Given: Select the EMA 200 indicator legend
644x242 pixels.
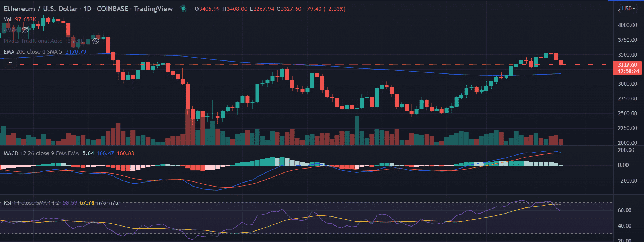Looking at the screenshot, I should pos(32,52).
